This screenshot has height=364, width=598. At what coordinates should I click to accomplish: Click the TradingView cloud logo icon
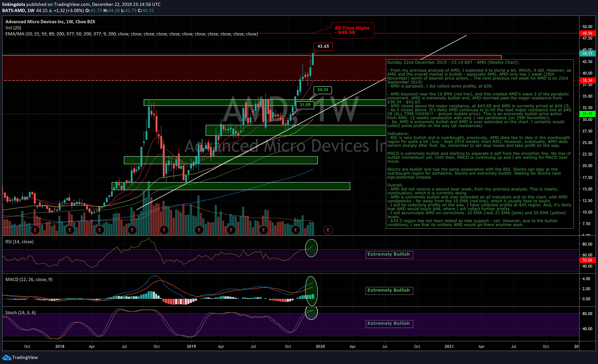(x=6, y=358)
